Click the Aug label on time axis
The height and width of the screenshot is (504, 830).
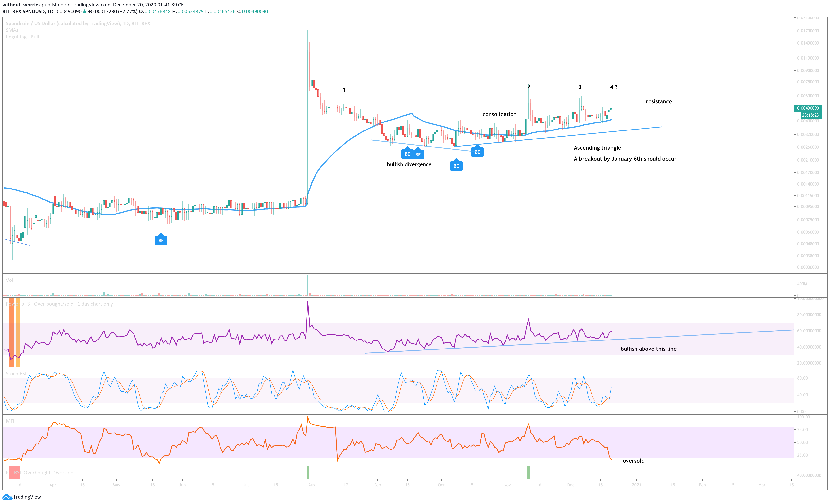tap(312, 485)
